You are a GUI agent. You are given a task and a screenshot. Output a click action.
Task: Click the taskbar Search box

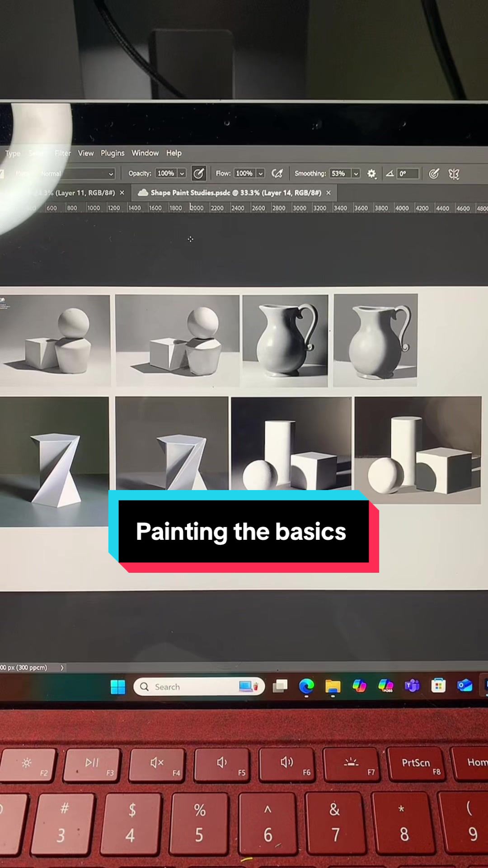199,687
